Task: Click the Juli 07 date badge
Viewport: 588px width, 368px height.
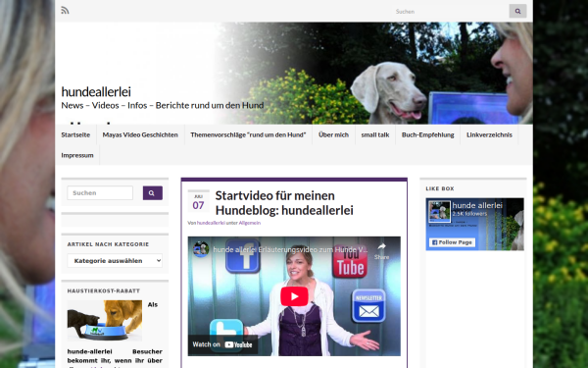Action: coord(198,201)
